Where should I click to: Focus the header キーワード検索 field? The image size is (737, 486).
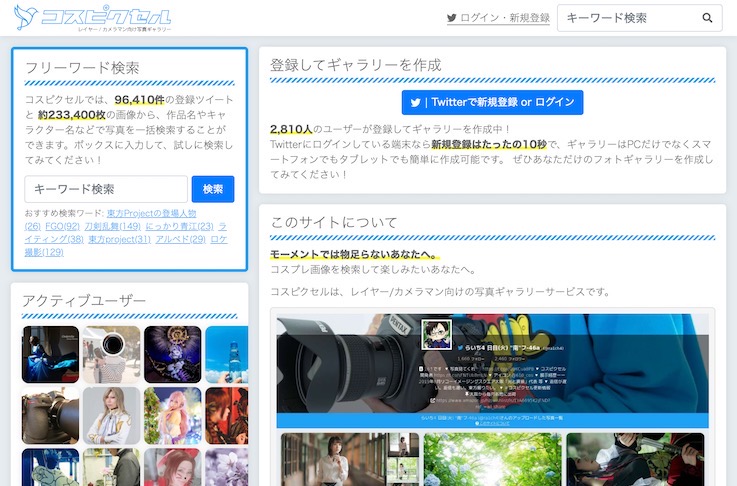coord(625,18)
